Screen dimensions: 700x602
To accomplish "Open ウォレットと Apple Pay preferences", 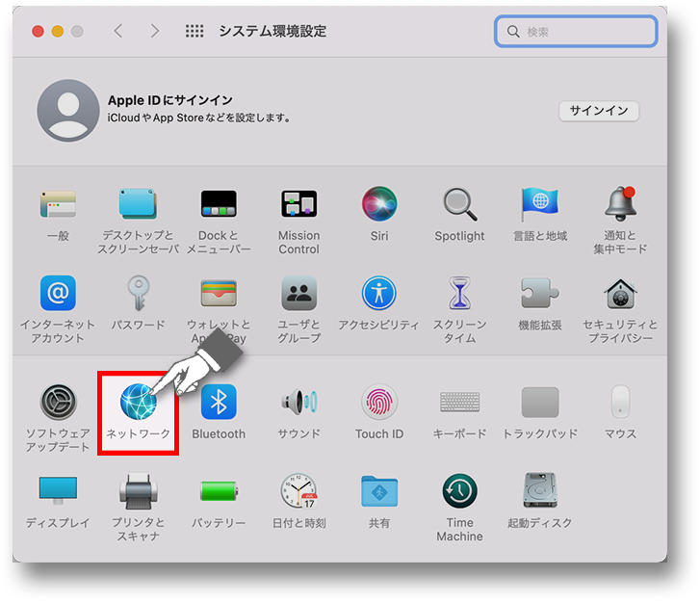I will point(219,293).
